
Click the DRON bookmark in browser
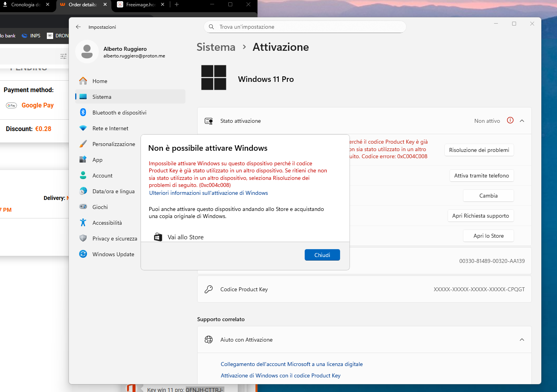click(x=57, y=36)
